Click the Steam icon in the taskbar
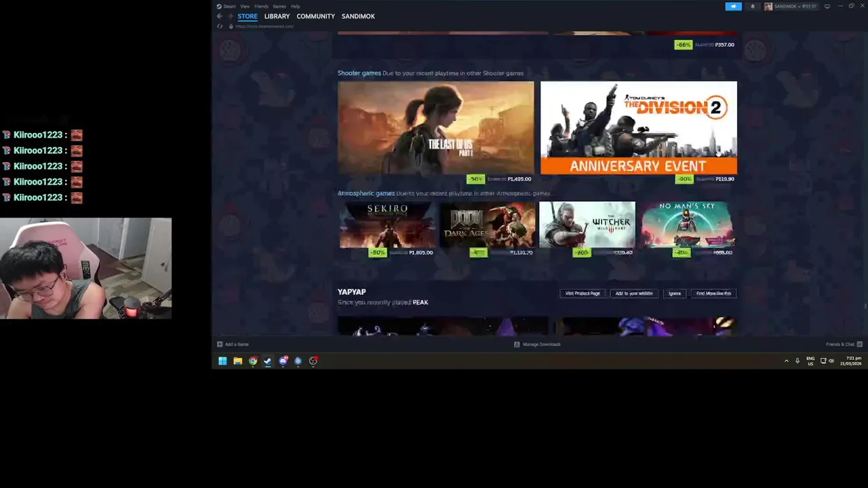The height and width of the screenshot is (488, 868). click(x=268, y=361)
